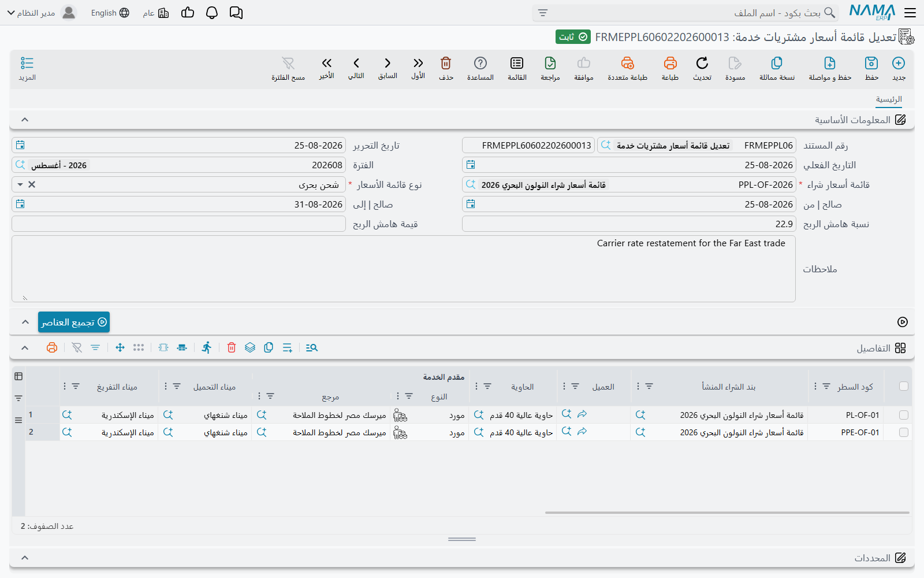This screenshot has width=924, height=578.
Task: Click the grid horizontal scrollbar
Action: point(727,512)
